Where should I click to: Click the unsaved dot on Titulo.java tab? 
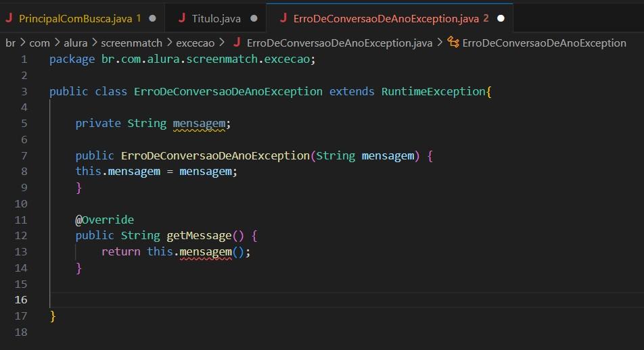254,18
